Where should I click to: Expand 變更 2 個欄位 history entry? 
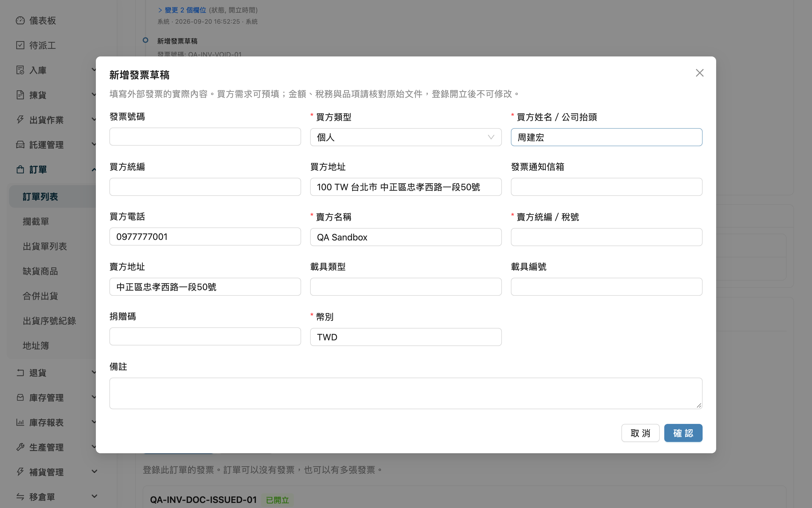point(182,10)
